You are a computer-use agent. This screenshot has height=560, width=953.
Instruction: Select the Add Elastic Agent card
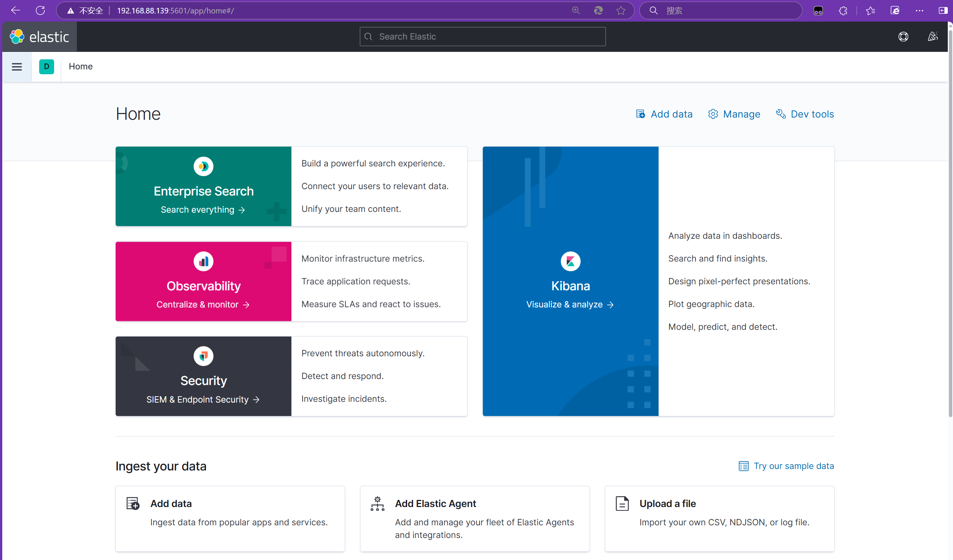click(x=474, y=518)
